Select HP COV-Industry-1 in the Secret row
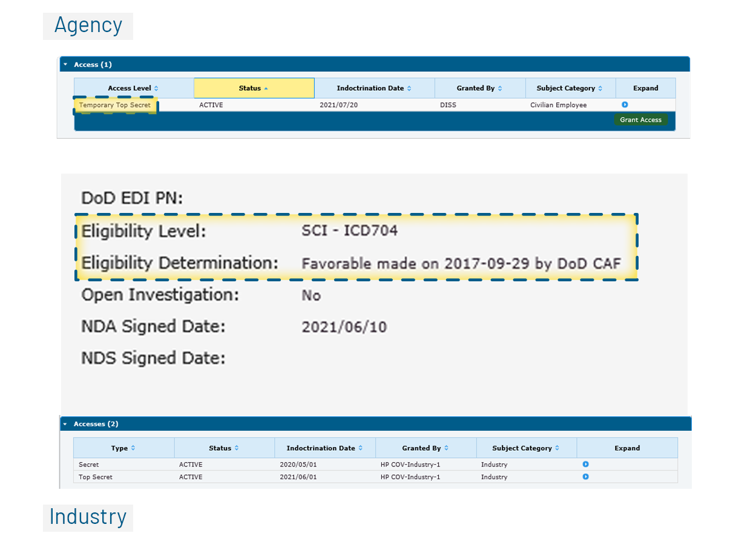The image size is (756, 536). click(x=410, y=465)
